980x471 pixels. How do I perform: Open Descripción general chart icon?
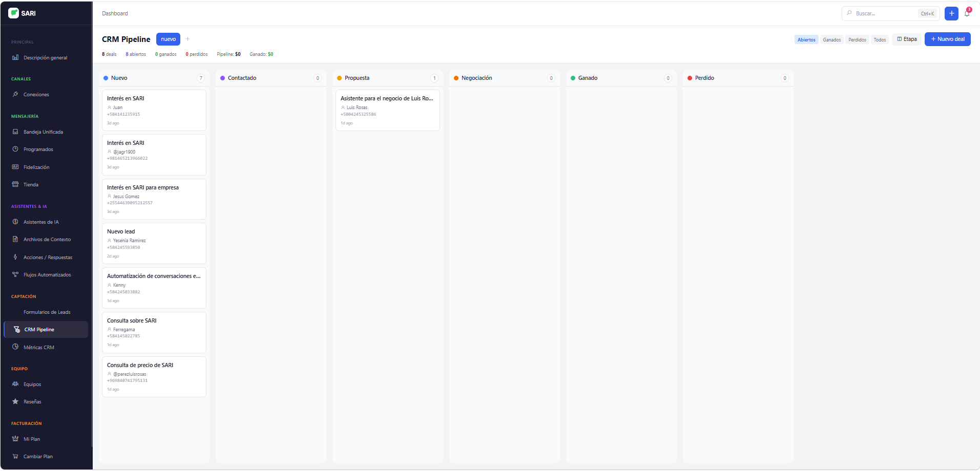(15, 57)
